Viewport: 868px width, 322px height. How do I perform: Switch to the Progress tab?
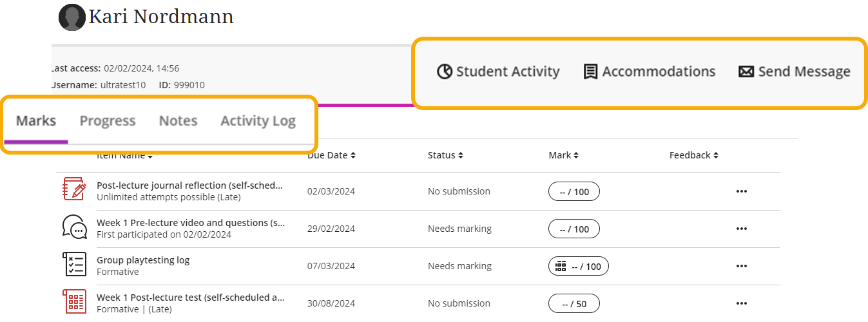click(108, 121)
